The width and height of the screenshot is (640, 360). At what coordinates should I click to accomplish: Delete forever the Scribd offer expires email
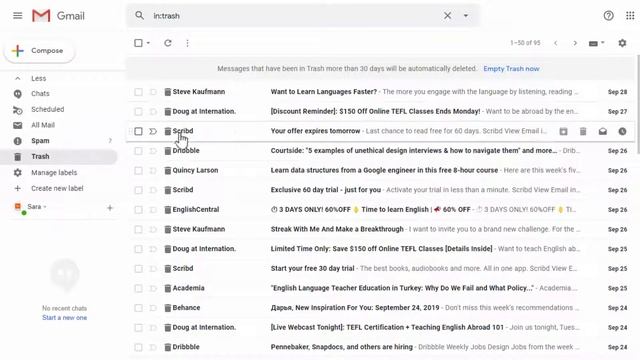[583, 131]
